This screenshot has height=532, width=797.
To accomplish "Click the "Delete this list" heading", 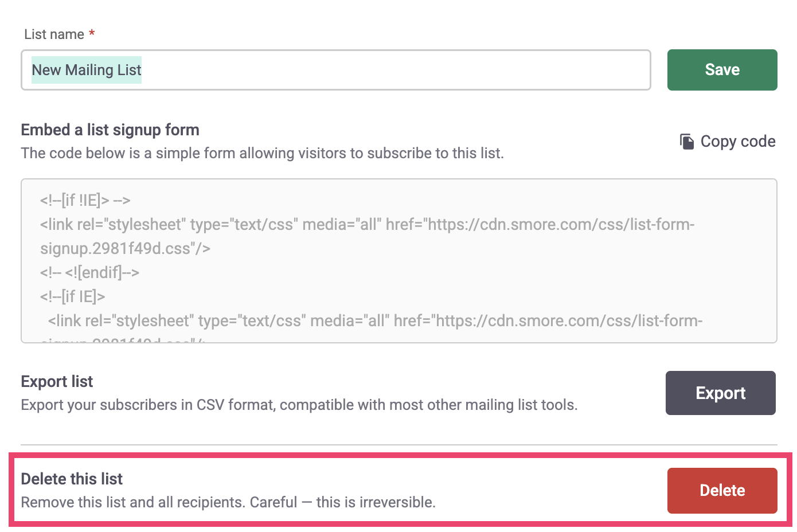I will (x=72, y=479).
